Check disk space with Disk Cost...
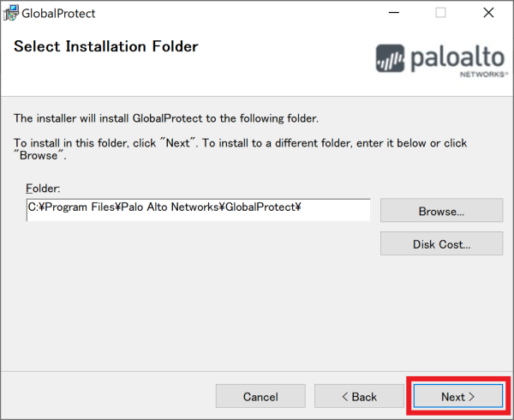The image size is (514, 420). [x=441, y=244]
